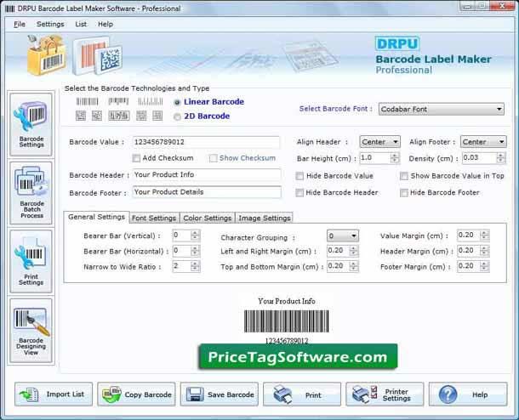This screenshot has height=420, width=519.
Task: Click the Printer Settings button label
Action: 396,394
